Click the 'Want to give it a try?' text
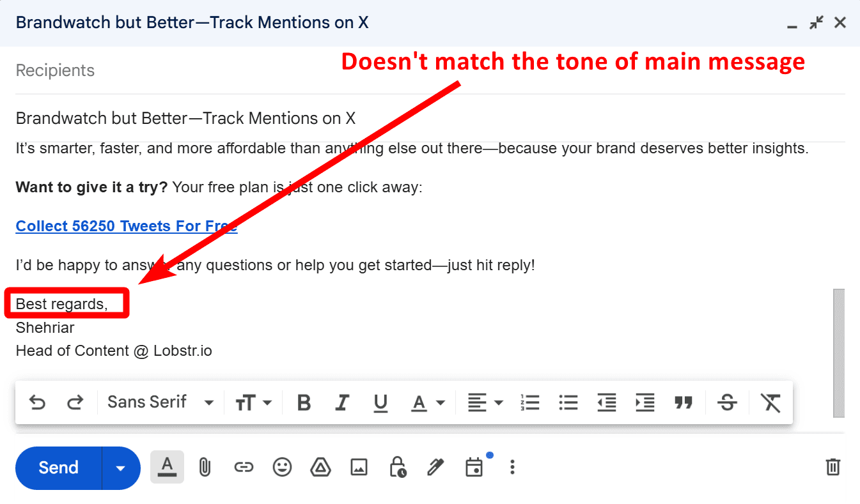Screen dimensions: 860x504 92,188
